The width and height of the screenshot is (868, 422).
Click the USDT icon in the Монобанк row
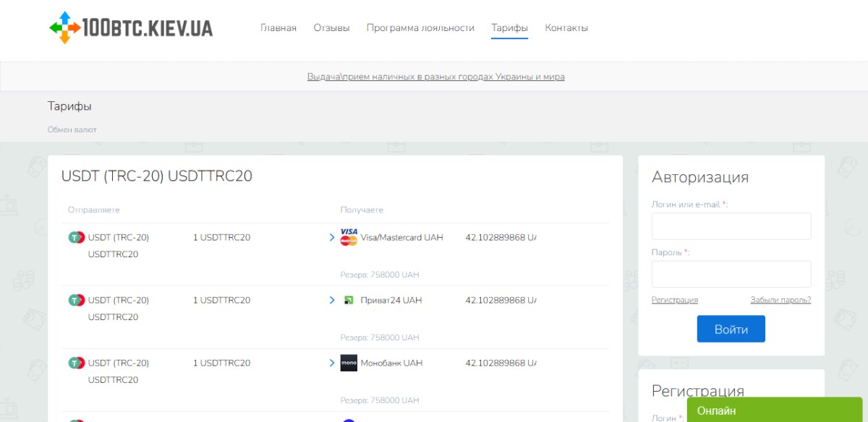pos(76,363)
